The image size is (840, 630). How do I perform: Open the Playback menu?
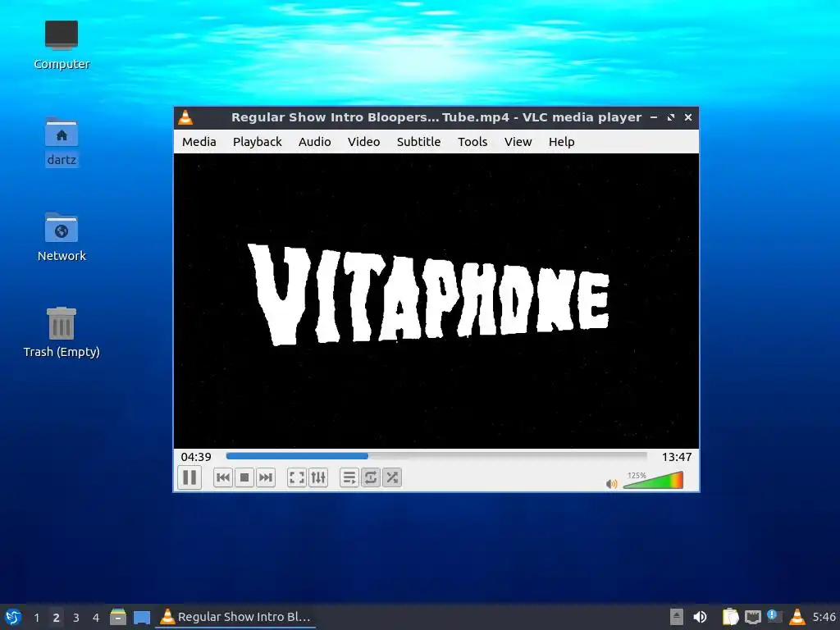click(x=257, y=142)
